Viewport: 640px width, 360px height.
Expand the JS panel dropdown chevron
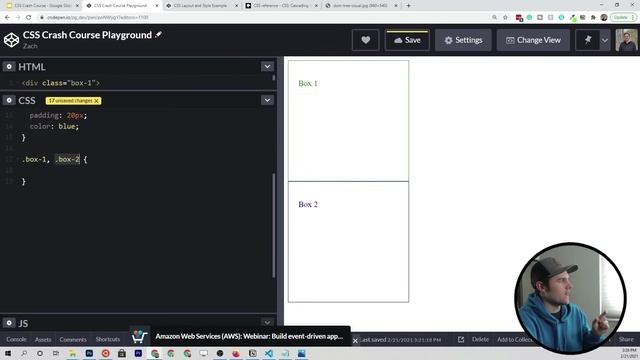(x=267, y=322)
